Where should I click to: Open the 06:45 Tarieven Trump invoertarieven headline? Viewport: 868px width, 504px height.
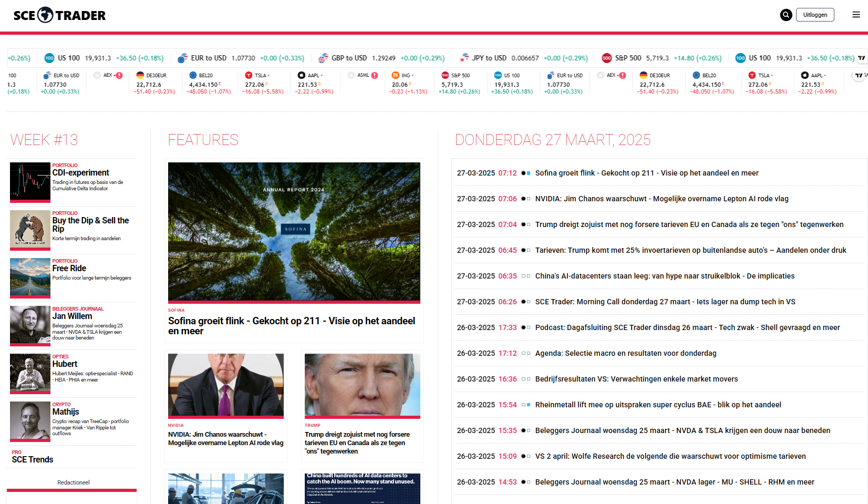(691, 250)
